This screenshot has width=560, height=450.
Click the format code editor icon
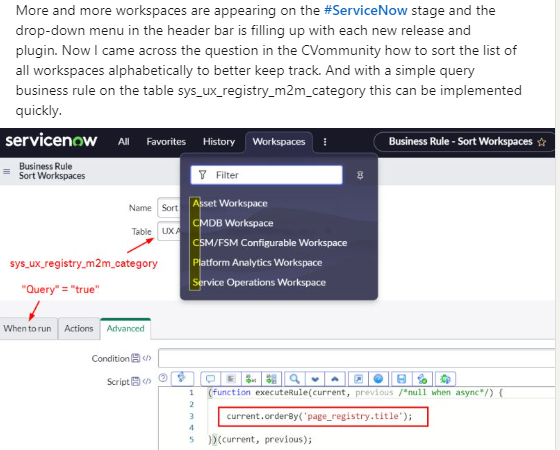[x=231, y=379]
